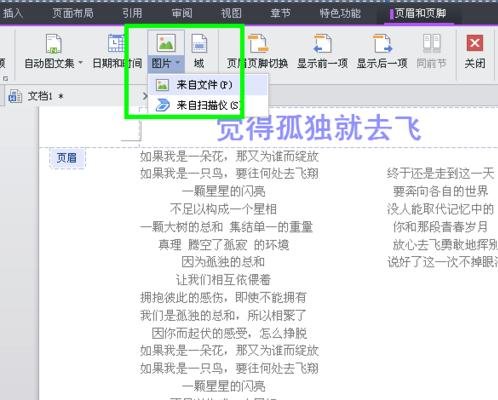Click the line 让我们相互依偎着
This screenshot has height=400, width=498.
pyautogui.click(x=223, y=280)
